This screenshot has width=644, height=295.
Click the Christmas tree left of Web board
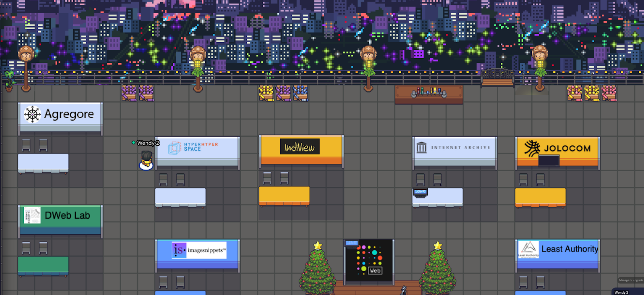click(x=318, y=268)
